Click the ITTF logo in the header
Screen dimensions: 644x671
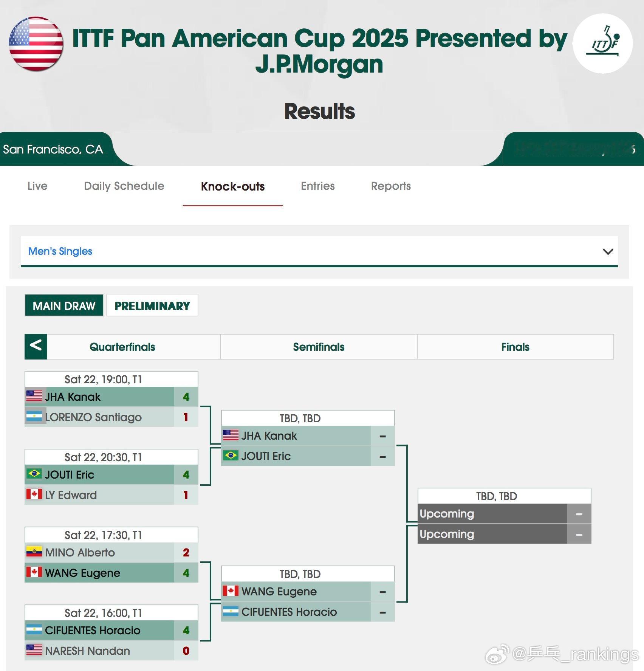coord(602,43)
